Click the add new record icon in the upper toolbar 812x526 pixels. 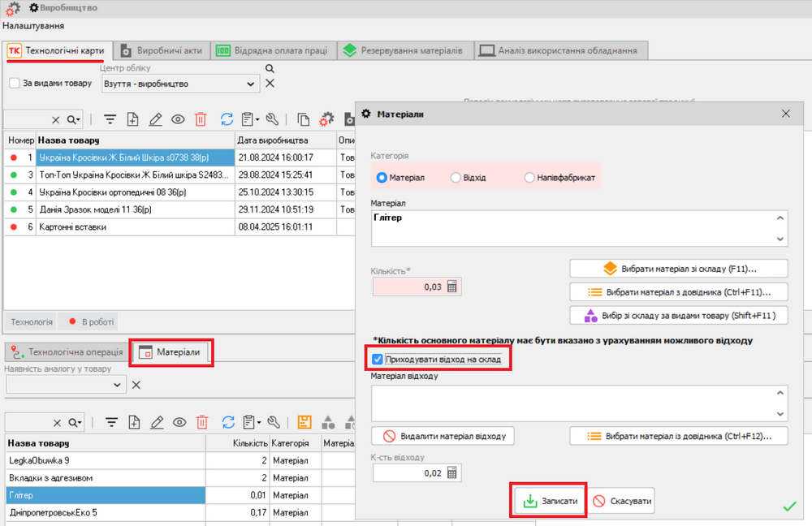pyautogui.click(x=134, y=119)
